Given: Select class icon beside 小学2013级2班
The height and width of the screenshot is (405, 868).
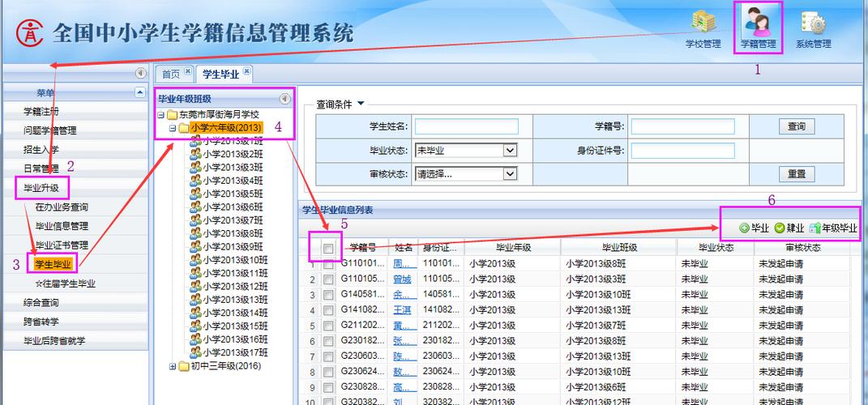Looking at the screenshot, I should [195, 154].
